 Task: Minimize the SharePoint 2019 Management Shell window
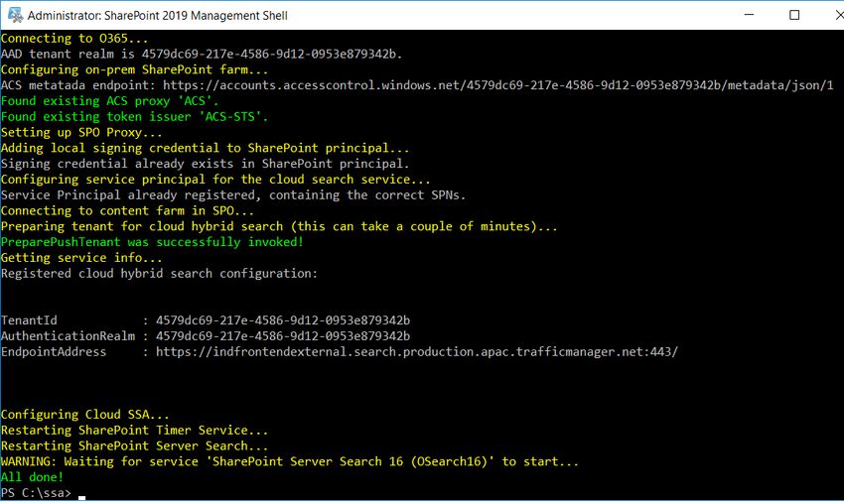pyautogui.click(x=749, y=15)
